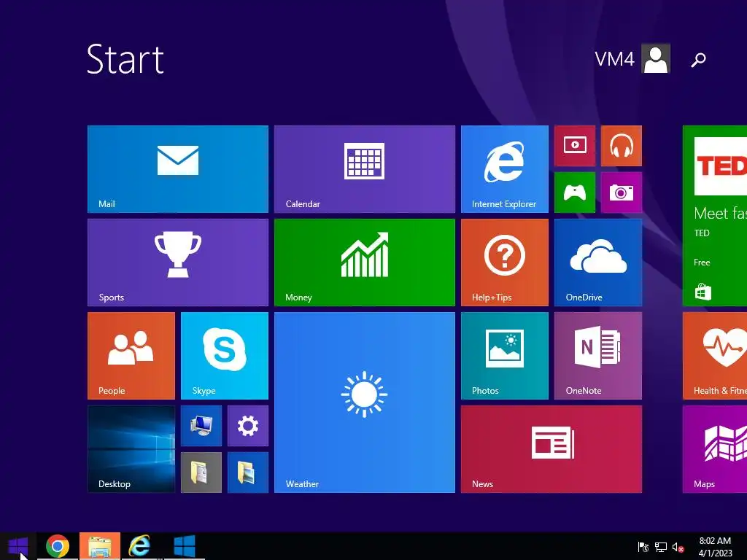Open the TED app tile
The width and height of the screenshot is (747, 560).
point(715,216)
